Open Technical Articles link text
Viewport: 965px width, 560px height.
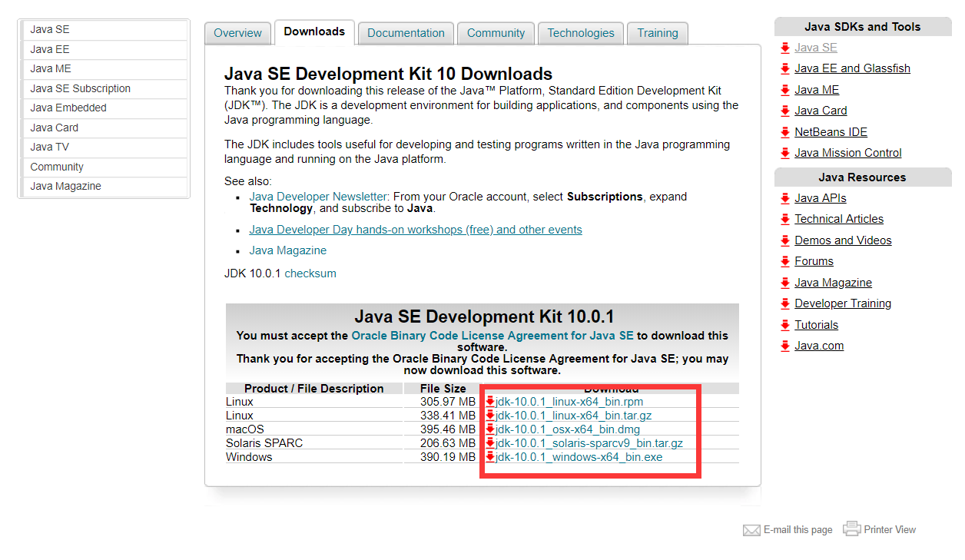pos(839,219)
